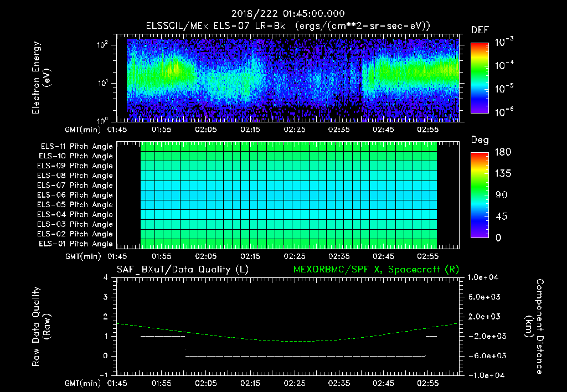Select the Raw Data Quality (Raw) axis label
Viewport: 567px width, 392px height.
(x=41, y=327)
